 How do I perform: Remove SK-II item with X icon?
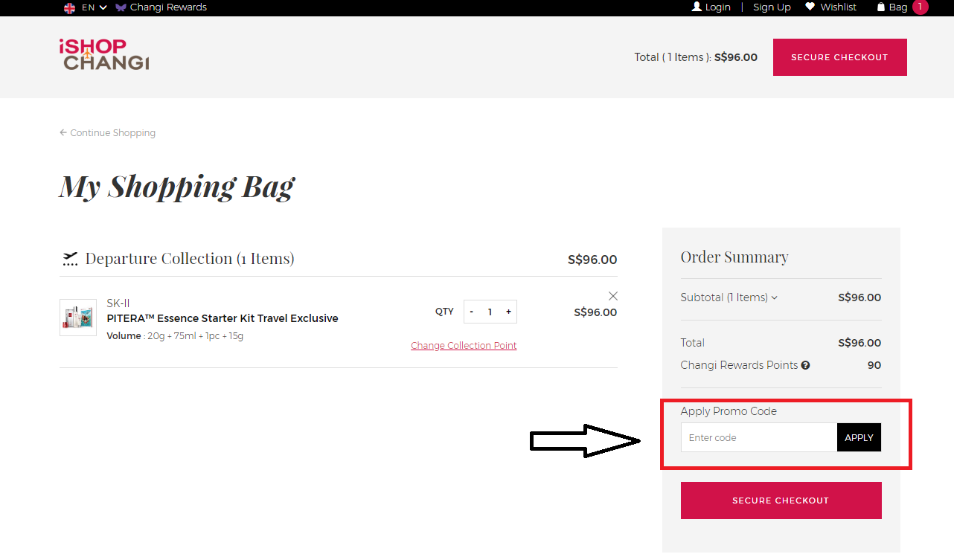(x=613, y=296)
